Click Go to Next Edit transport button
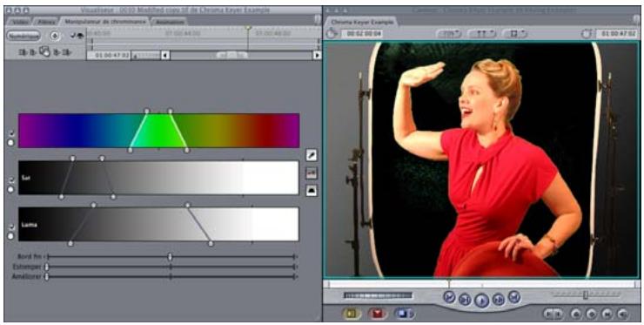Screen dimensions: 644x325 (514, 296)
